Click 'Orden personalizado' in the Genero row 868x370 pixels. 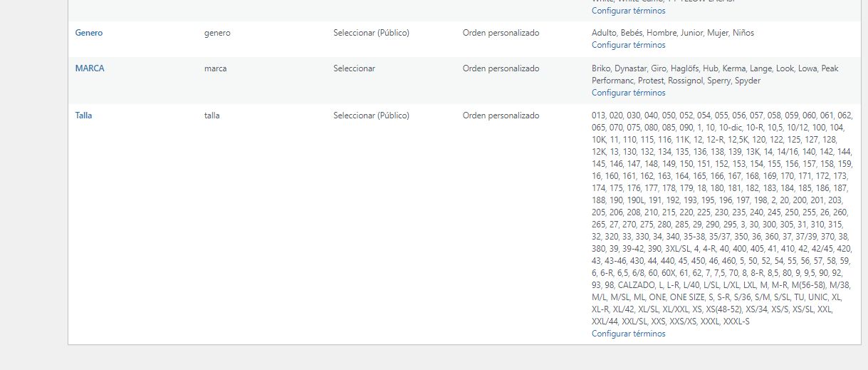point(501,33)
